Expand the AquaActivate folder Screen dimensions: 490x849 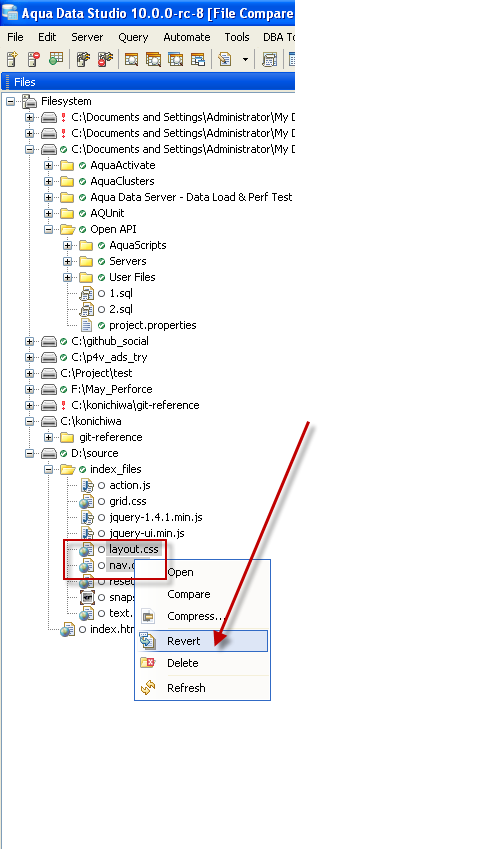[49, 165]
